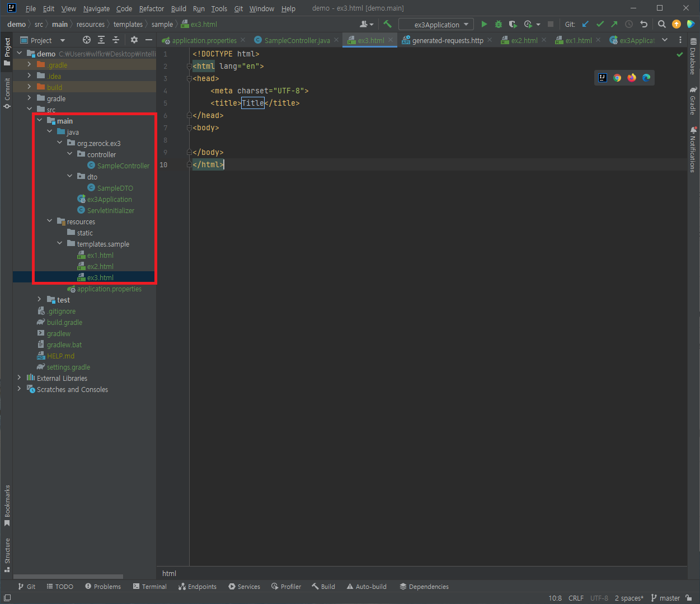The height and width of the screenshot is (604, 700).
Task: Open the Project view selector dropdown
Action: (x=43, y=40)
